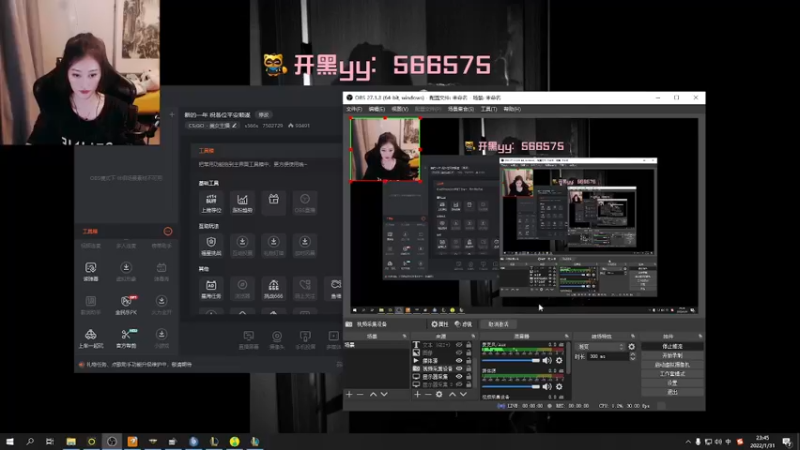Toggle lock on Media source

(468, 361)
